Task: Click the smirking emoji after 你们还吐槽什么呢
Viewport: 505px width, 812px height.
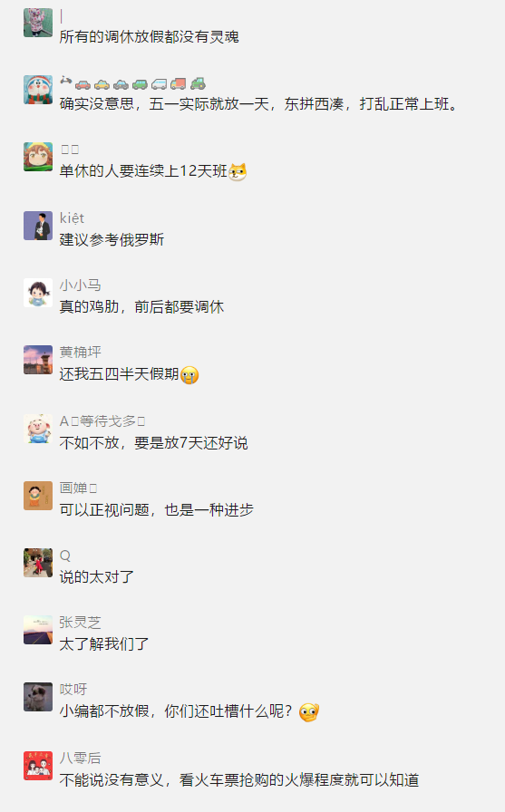Action: [x=309, y=712]
